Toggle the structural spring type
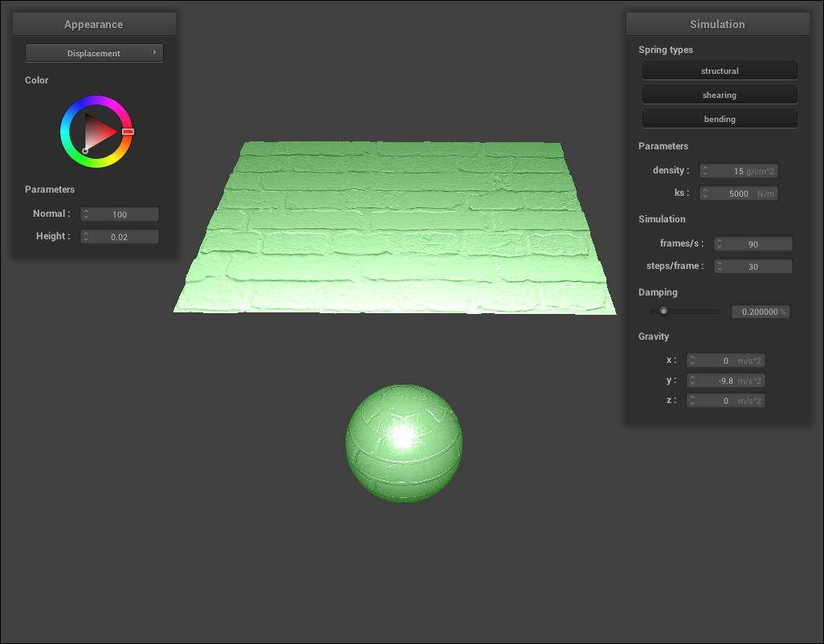 pyautogui.click(x=720, y=71)
